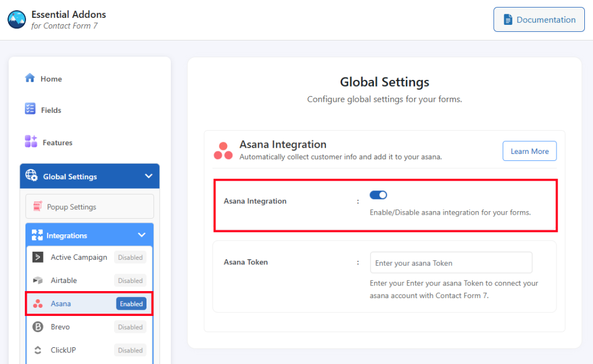Screen dimensions: 593x364
Task: Click the Popup Settings icon
Action: click(38, 206)
